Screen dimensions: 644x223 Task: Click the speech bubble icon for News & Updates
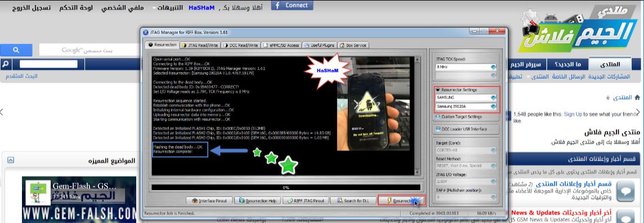(x=625, y=216)
